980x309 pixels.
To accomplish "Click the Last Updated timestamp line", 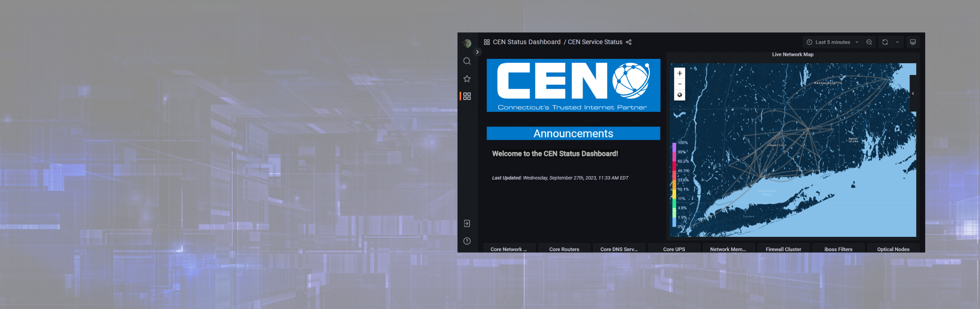I will point(560,178).
